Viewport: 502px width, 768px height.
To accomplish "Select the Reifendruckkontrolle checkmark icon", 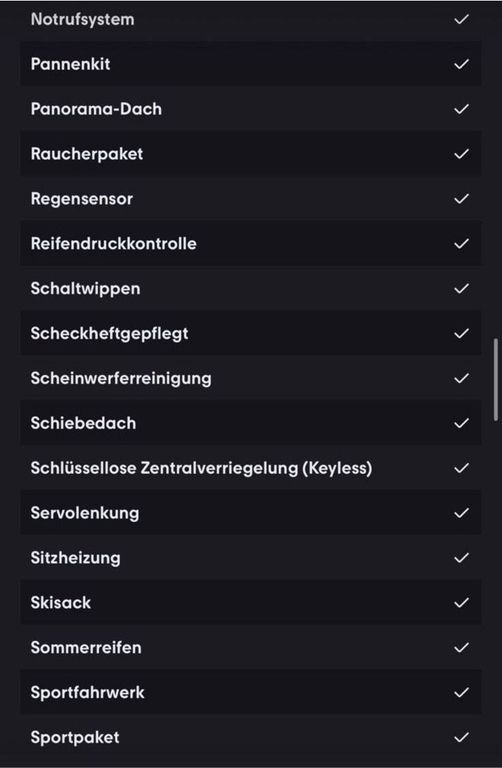I will (x=461, y=244).
